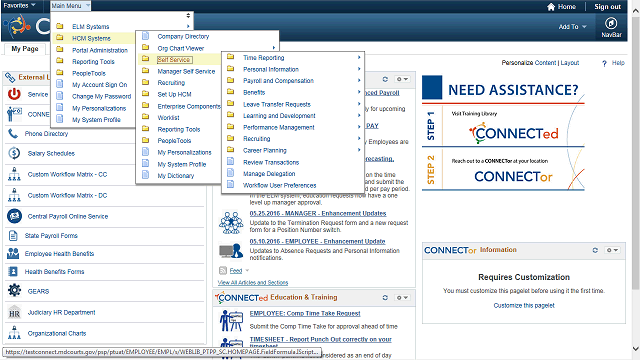Open Salary Schedules dollar icon
The height and width of the screenshot is (360, 640).
14,153
